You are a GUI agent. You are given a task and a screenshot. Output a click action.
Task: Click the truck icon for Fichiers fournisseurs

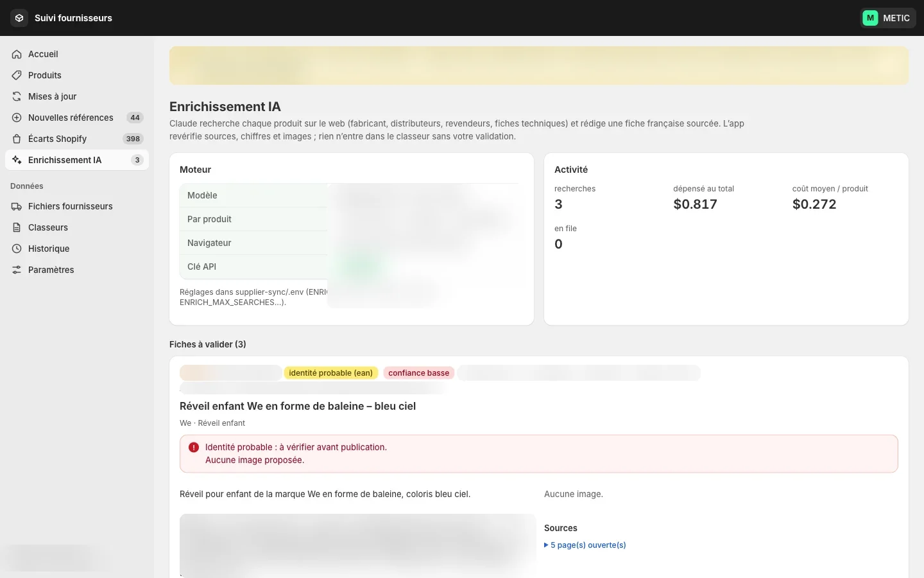pyautogui.click(x=17, y=206)
